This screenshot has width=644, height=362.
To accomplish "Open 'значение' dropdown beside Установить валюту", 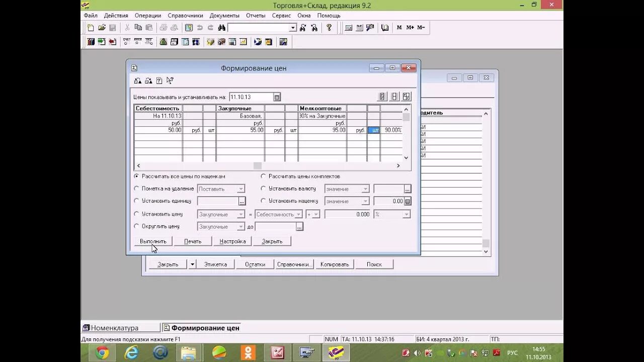I will 366,189.
